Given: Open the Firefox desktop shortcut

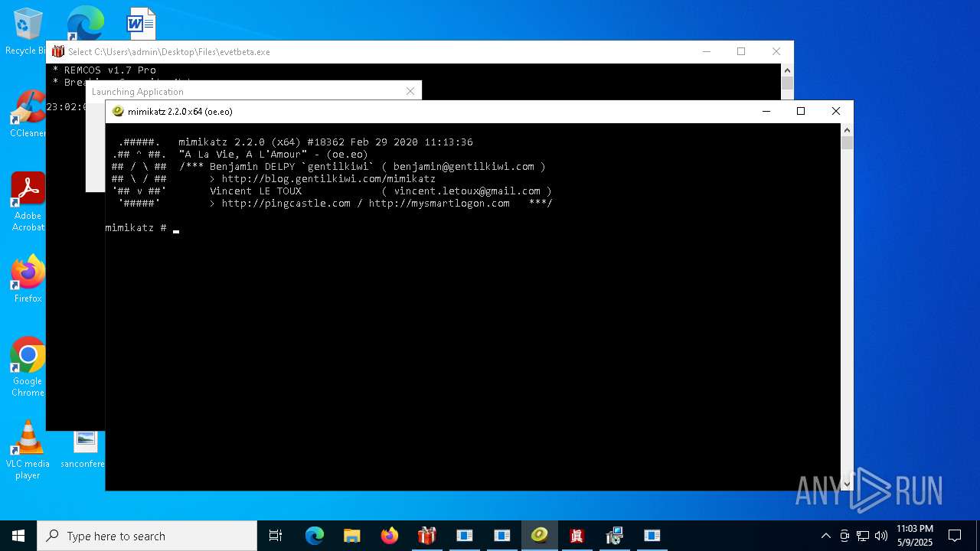Looking at the screenshot, I should 28,279.
